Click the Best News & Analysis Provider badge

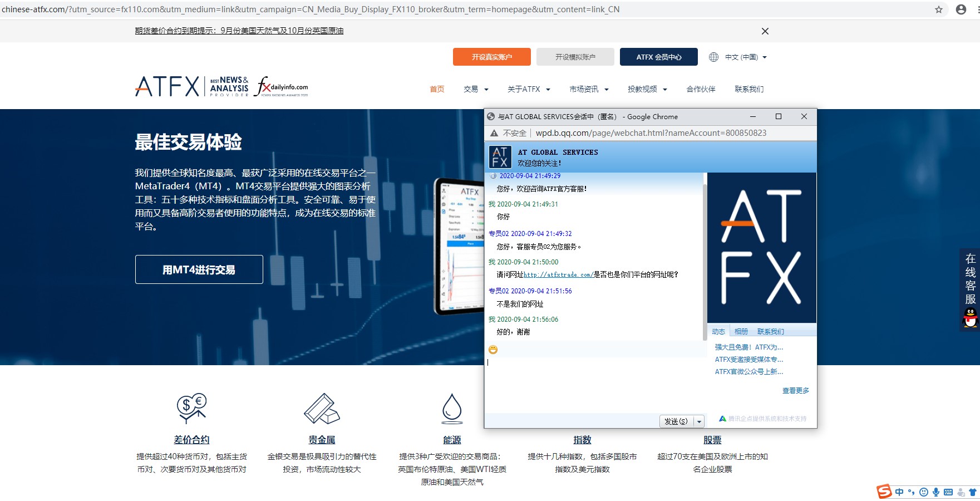tap(229, 86)
